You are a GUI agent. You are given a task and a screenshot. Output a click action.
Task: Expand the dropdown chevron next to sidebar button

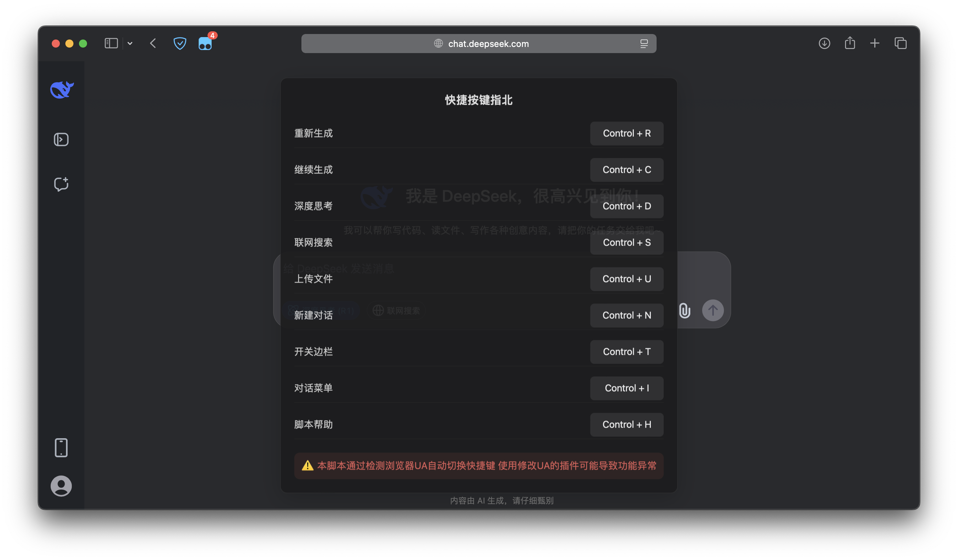point(130,43)
